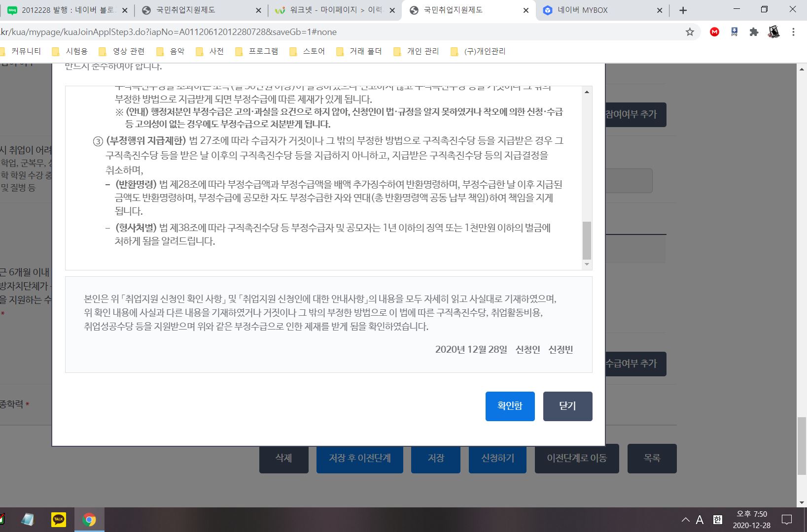Click the 목록 list button

pos(652,458)
